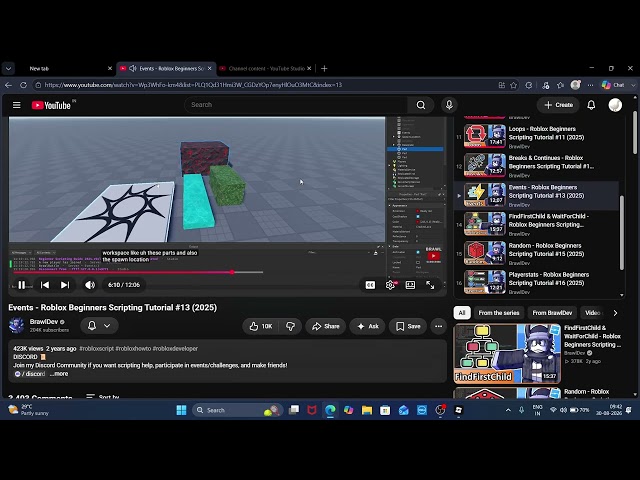Open the FindFirstChild recommended video thumbnail

(x=507, y=353)
